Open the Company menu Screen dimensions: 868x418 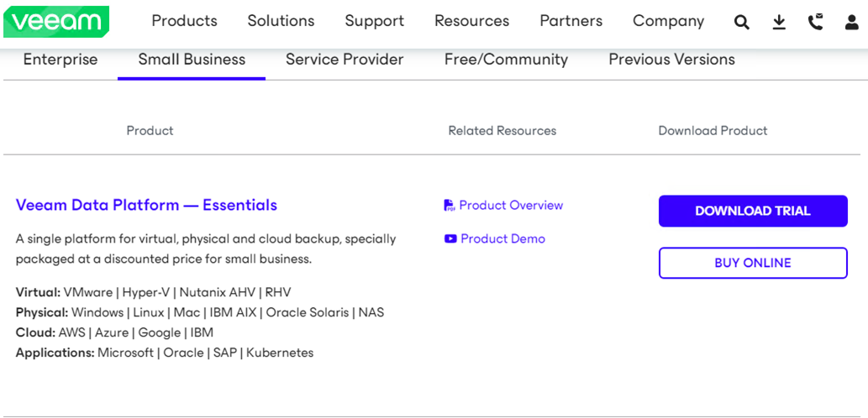[668, 21]
